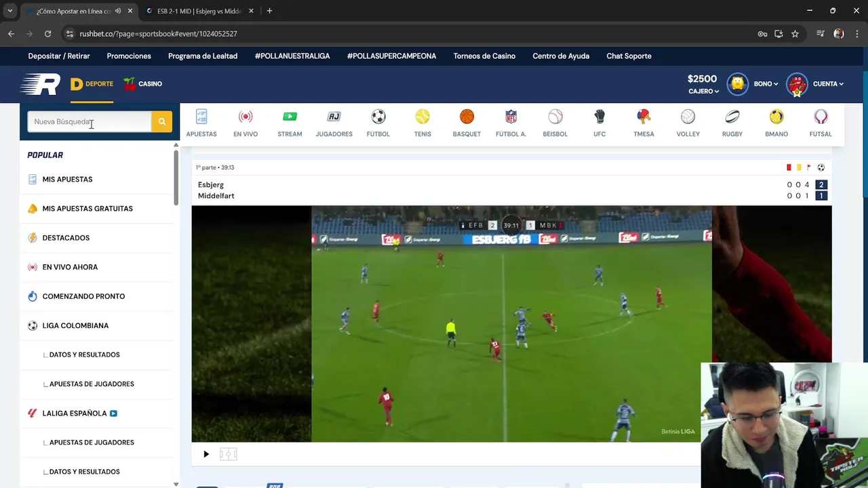
Task: Select the Rugby sport icon
Action: click(732, 117)
